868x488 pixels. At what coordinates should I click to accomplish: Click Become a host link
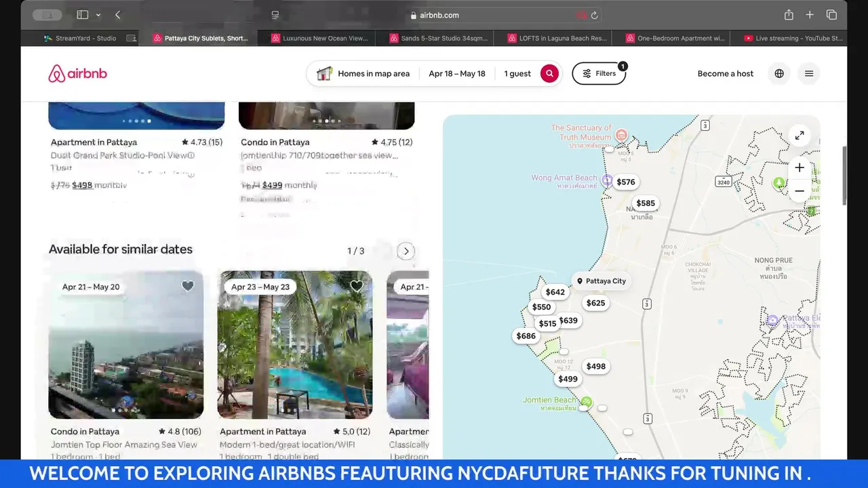point(725,73)
